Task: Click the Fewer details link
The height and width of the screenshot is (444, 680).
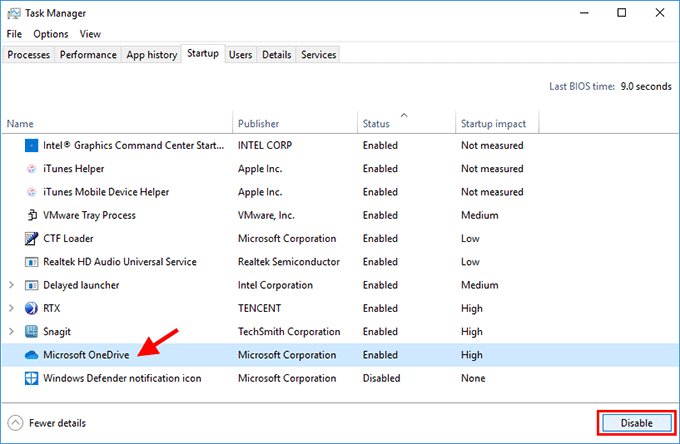Action: point(57,423)
